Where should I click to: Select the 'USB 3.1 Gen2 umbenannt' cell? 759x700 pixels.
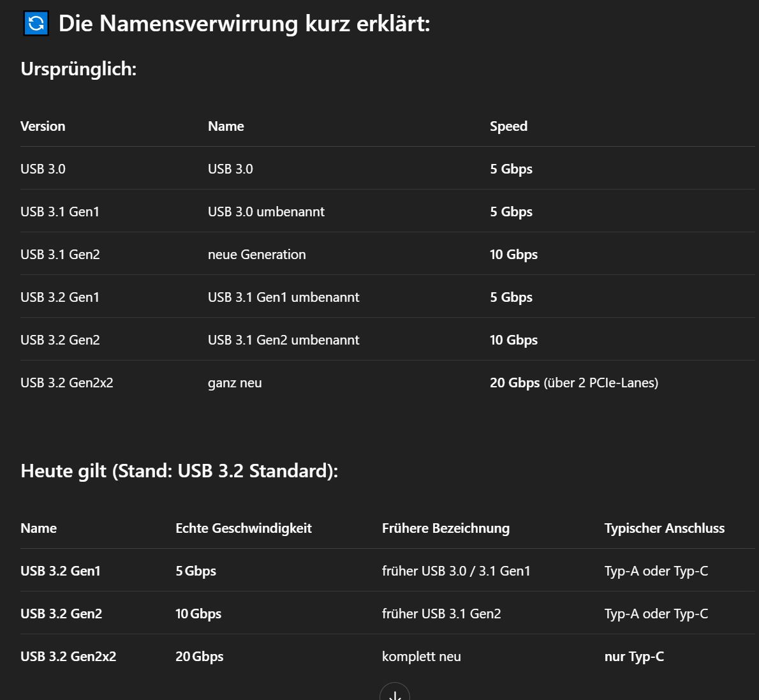(284, 340)
